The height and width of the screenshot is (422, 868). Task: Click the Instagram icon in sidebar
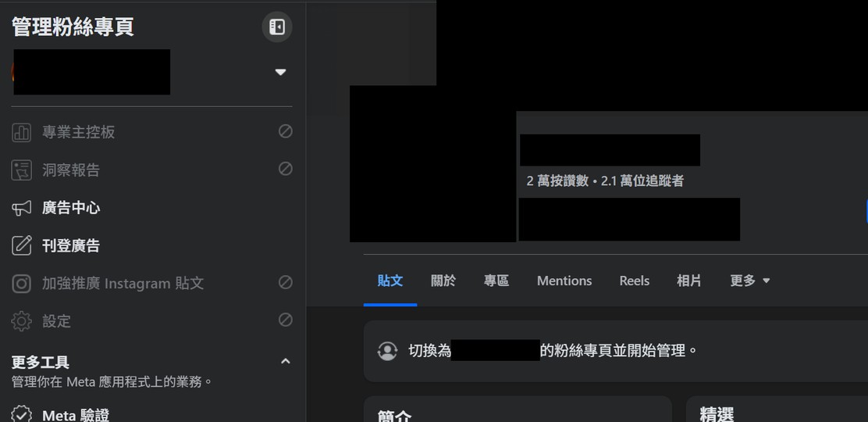[22, 283]
